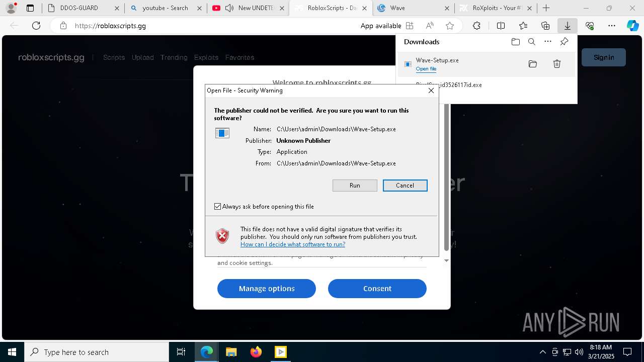
Task: Mute the YouTube tab speaker icon
Action: (229, 8)
